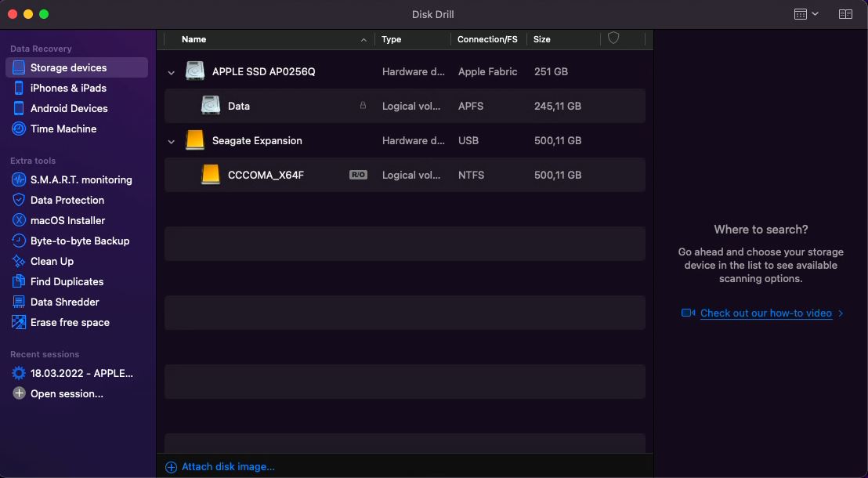868x478 pixels.
Task: Click the Time Machine clock icon
Action: (x=19, y=129)
